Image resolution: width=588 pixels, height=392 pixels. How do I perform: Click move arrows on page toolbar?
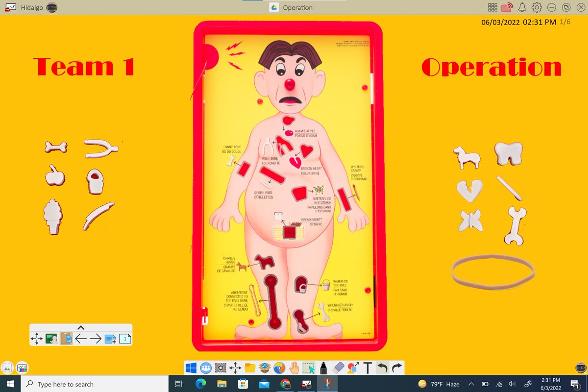[x=37, y=338]
